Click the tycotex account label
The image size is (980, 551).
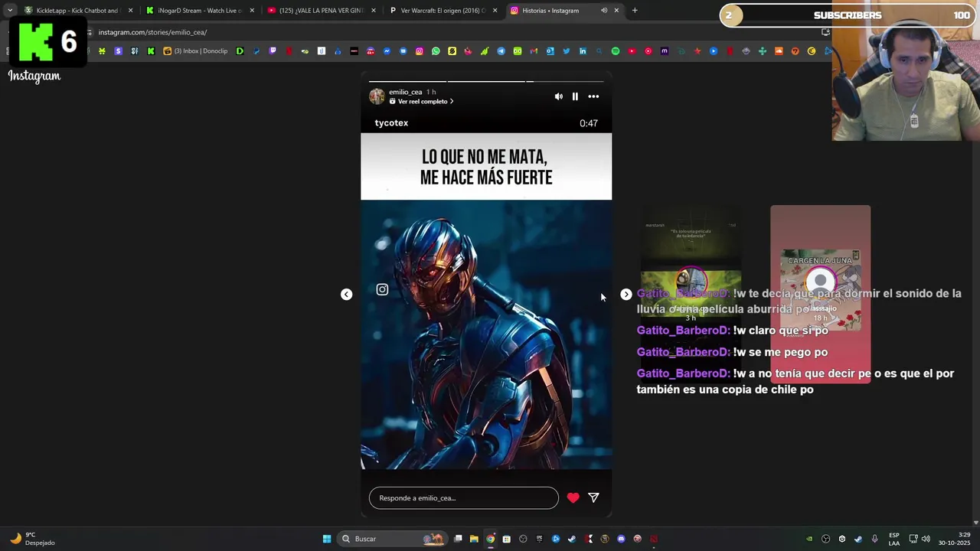[391, 123]
